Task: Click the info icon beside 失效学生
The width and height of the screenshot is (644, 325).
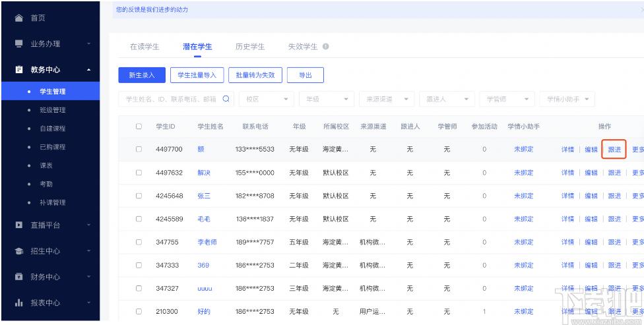Action: tap(326, 46)
